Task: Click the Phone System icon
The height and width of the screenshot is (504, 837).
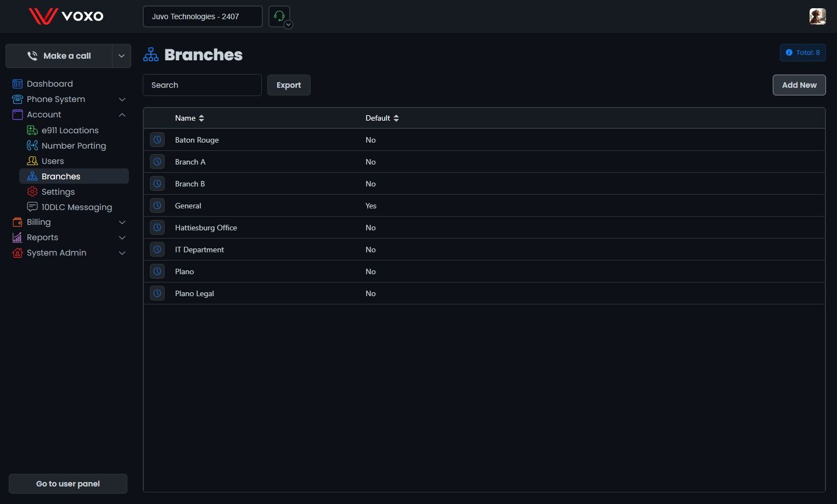Action: coord(18,99)
